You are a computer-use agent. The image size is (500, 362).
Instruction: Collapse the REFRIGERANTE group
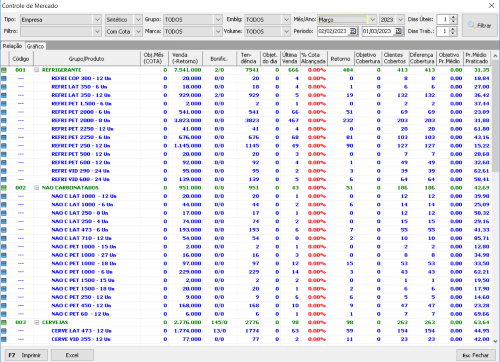37,70
